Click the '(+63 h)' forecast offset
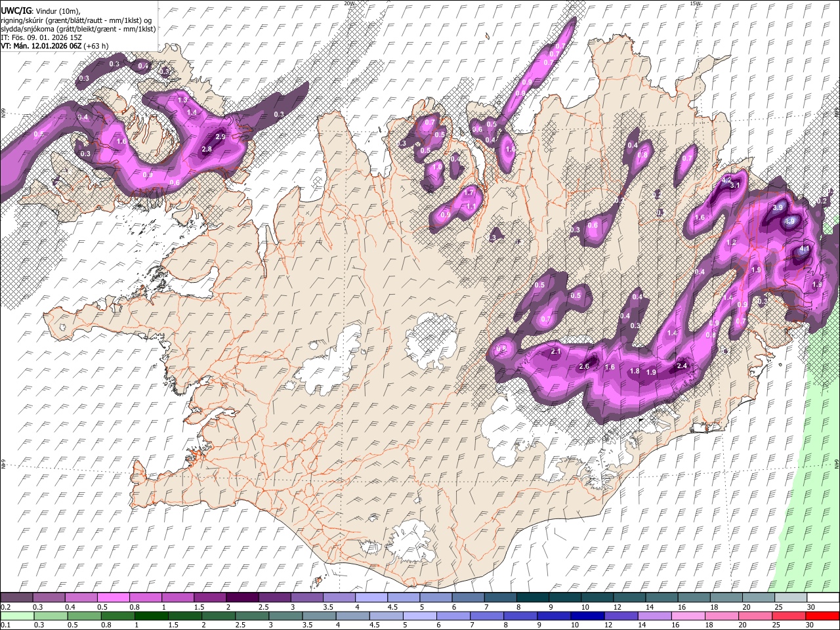The width and height of the screenshot is (840, 630). [96, 46]
